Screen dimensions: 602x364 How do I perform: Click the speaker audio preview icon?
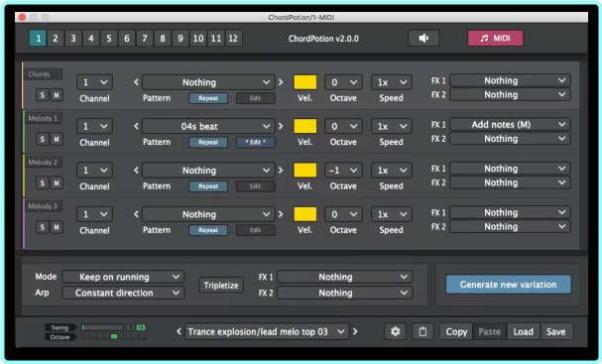pyautogui.click(x=423, y=38)
